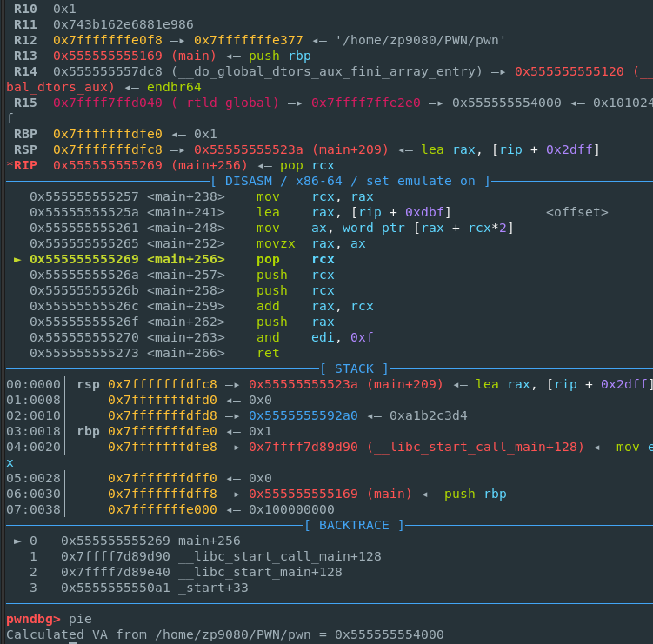Click the current-instruction arrow beside main+256 in DISASM
This screenshot has height=644, width=653.
pos(19,259)
